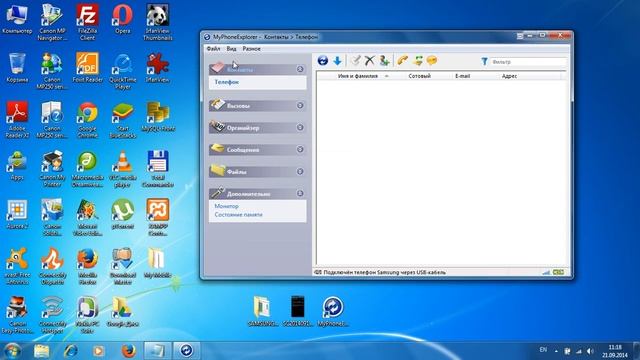640x360 pixels.
Task: Click the yellow message bubble toolbar icon
Action: tap(431, 61)
